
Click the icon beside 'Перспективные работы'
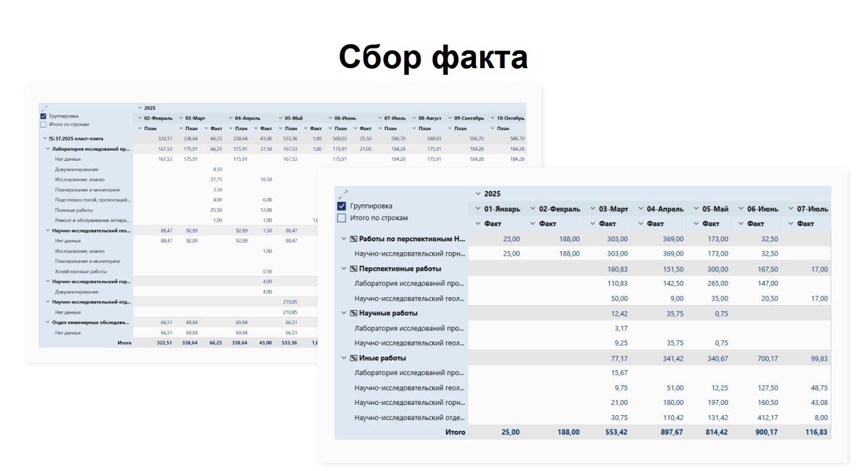tap(353, 269)
